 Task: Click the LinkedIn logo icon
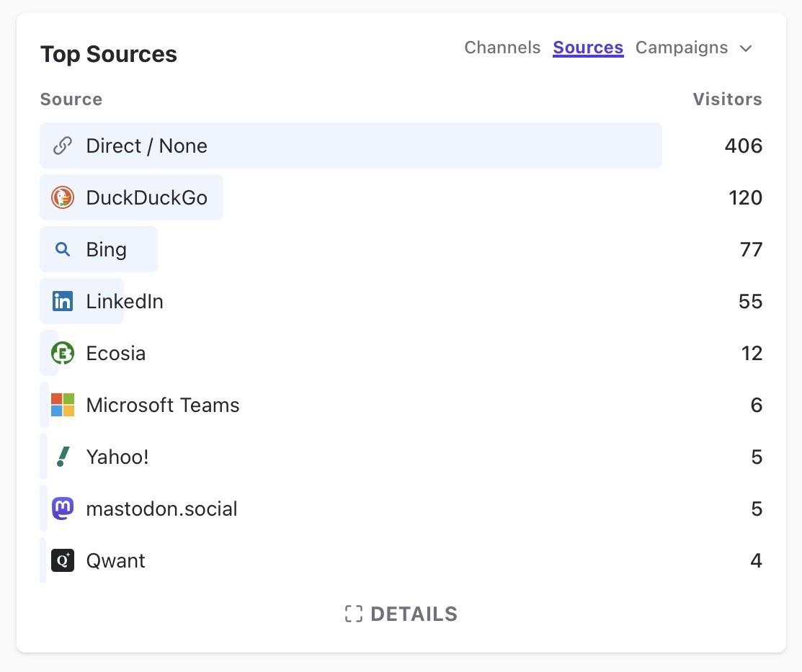pos(63,302)
